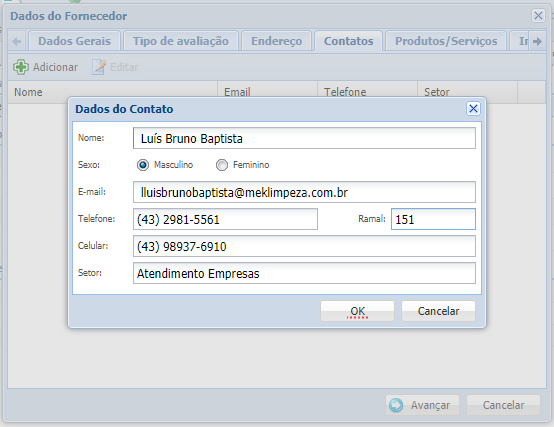Select the Masculino radio button
This screenshot has width=554, height=427.
click(x=143, y=165)
